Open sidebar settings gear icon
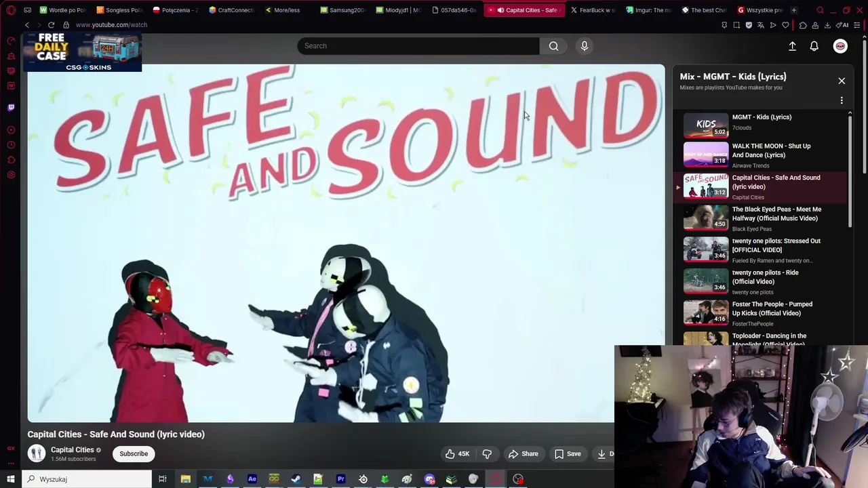This screenshot has width=868, height=488. point(11,175)
